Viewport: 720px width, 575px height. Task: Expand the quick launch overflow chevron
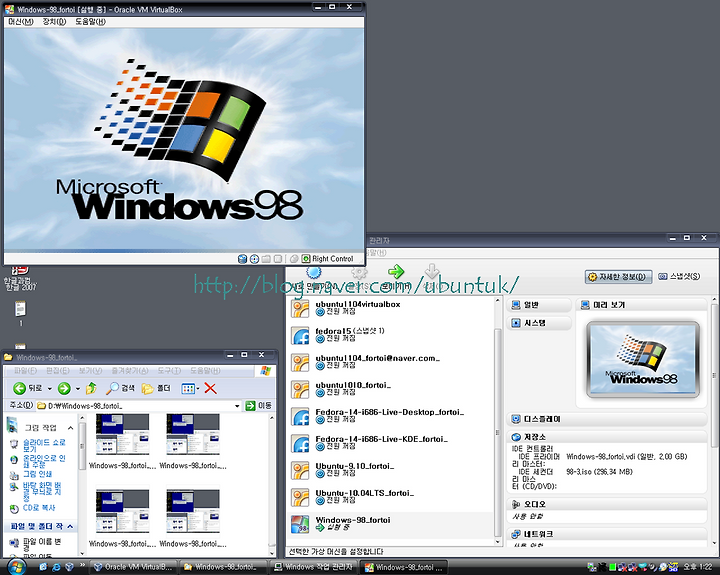pos(82,565)
